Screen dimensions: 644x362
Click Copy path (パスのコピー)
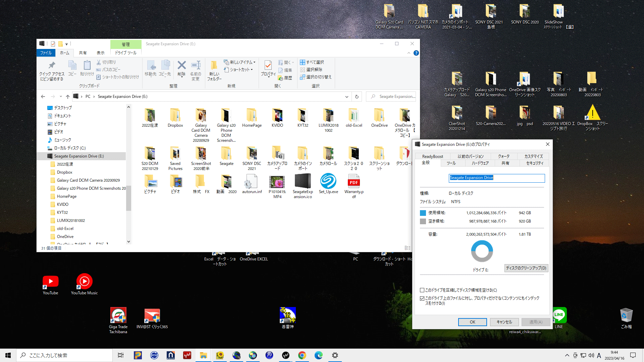[108, 70]
